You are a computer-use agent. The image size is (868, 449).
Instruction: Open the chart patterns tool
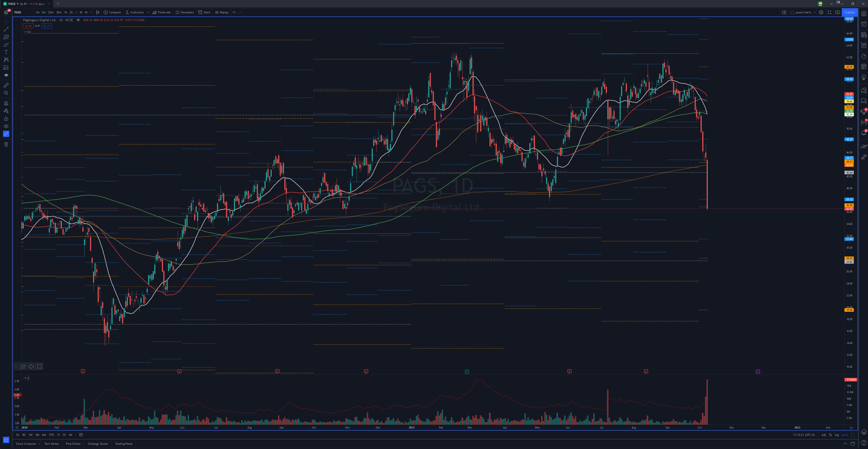(6, 60)
